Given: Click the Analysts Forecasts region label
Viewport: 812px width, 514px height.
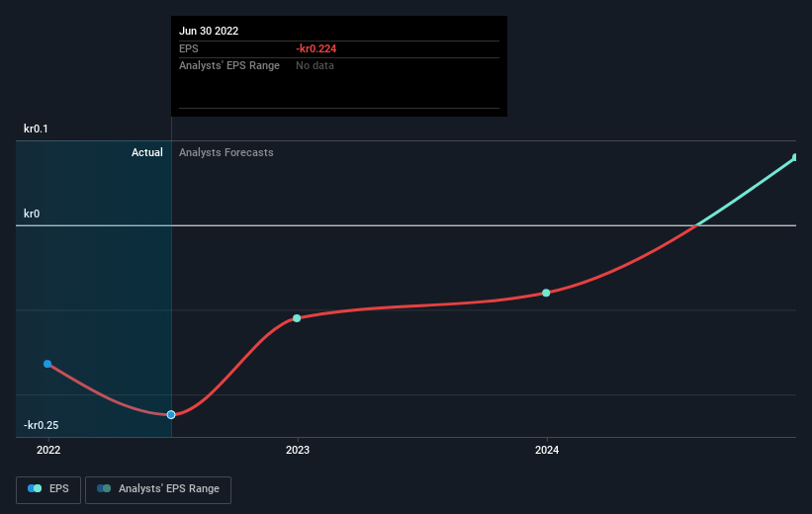Looking at the screenshot, I should coord(226,152).
